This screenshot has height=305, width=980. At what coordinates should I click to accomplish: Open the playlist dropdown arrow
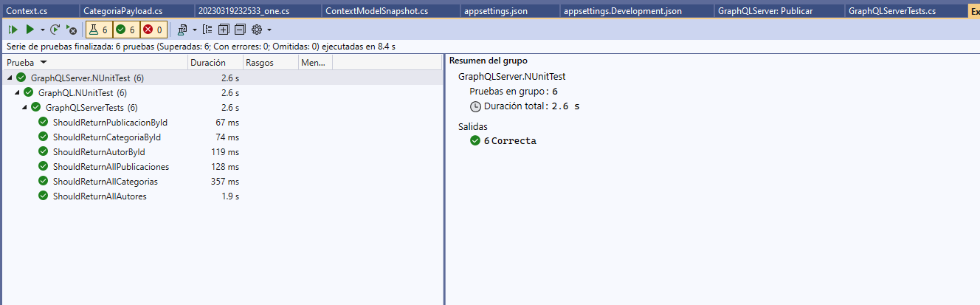coord(194,30)
